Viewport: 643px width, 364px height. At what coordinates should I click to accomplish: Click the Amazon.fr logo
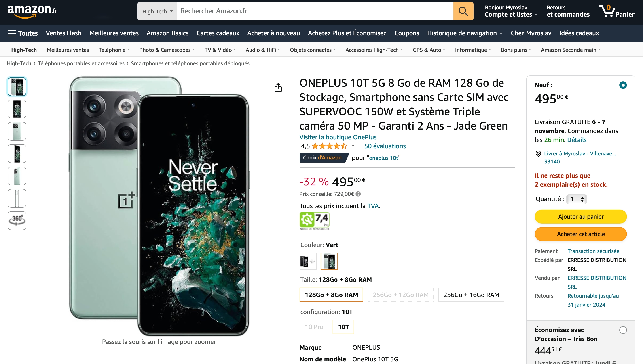click(x=32, y=11)
